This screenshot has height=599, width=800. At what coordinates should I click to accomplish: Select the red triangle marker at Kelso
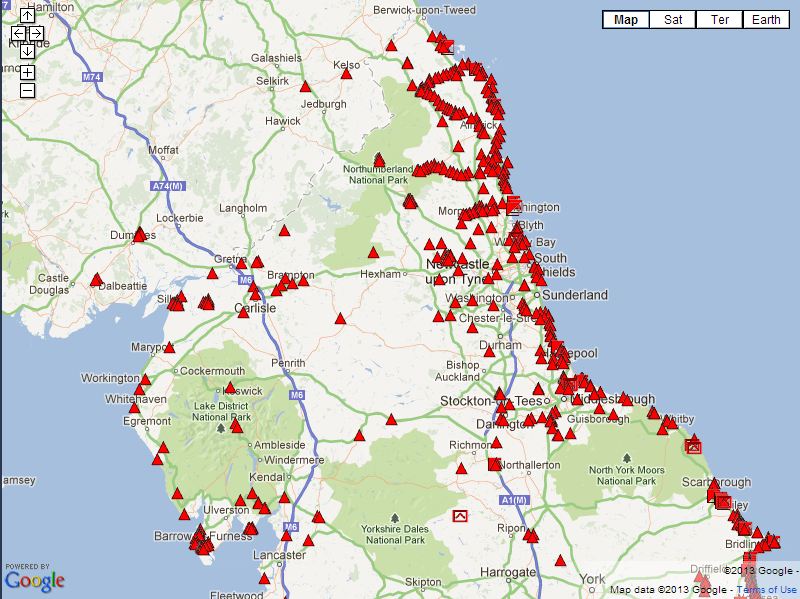(x=346, y=74)
